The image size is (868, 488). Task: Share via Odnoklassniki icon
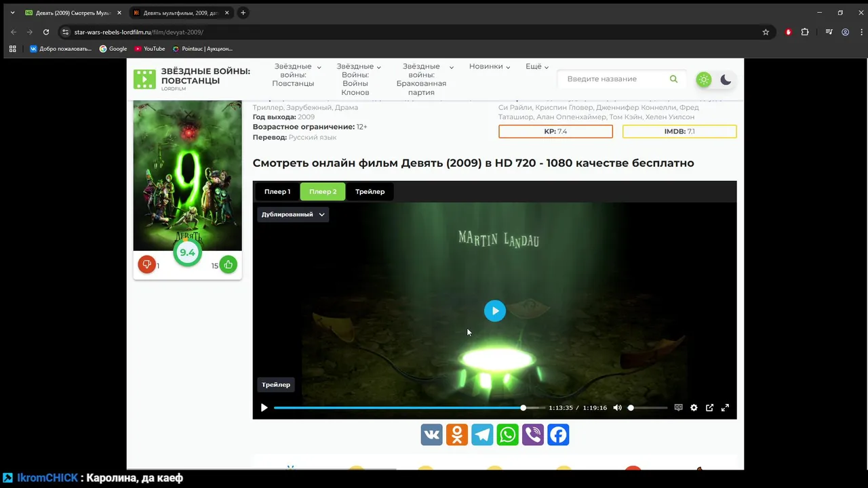click(457, 434)
